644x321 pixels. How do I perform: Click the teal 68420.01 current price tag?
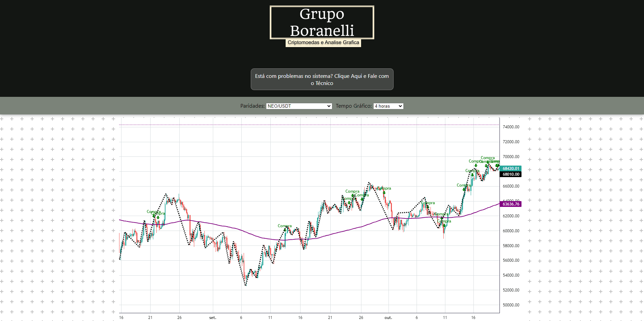510,168
